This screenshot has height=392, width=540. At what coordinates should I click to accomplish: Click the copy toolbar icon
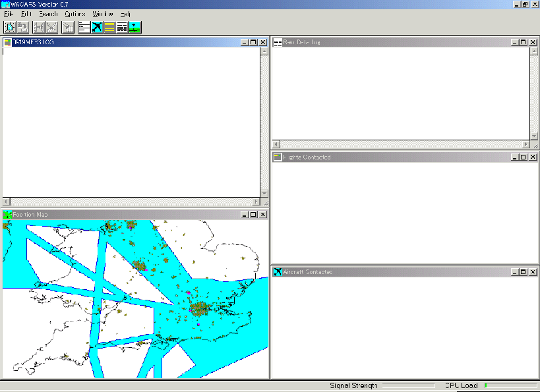23,27
